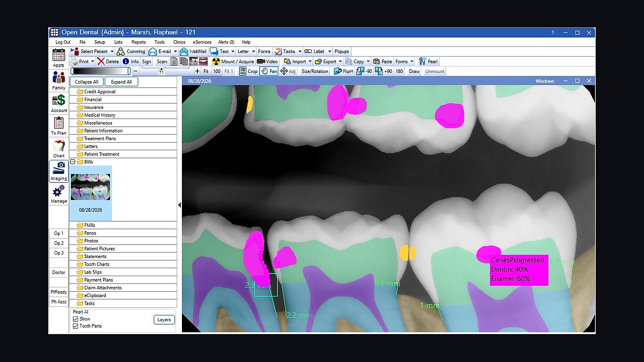Scan a multi-page document

184,62
